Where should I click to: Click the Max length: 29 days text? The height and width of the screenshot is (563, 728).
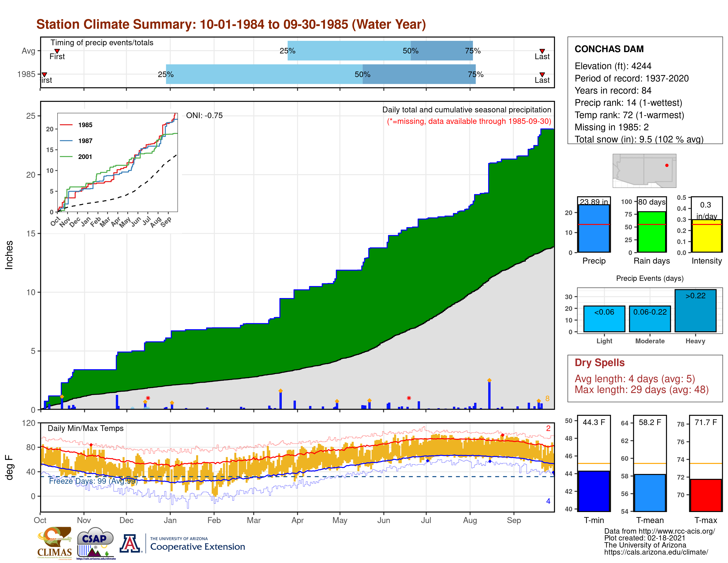point(642,389)
